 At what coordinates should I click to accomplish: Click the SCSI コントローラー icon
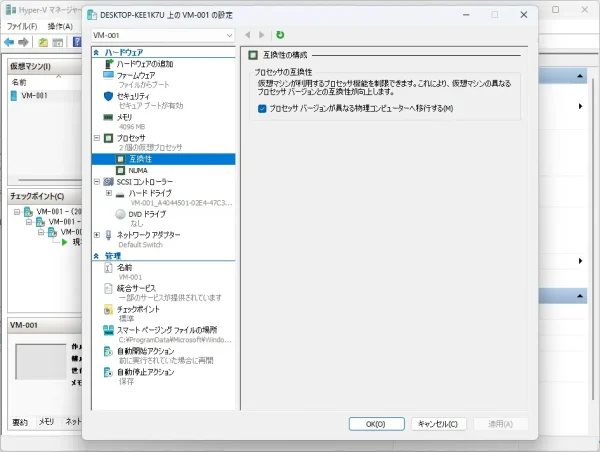[109, 182]
